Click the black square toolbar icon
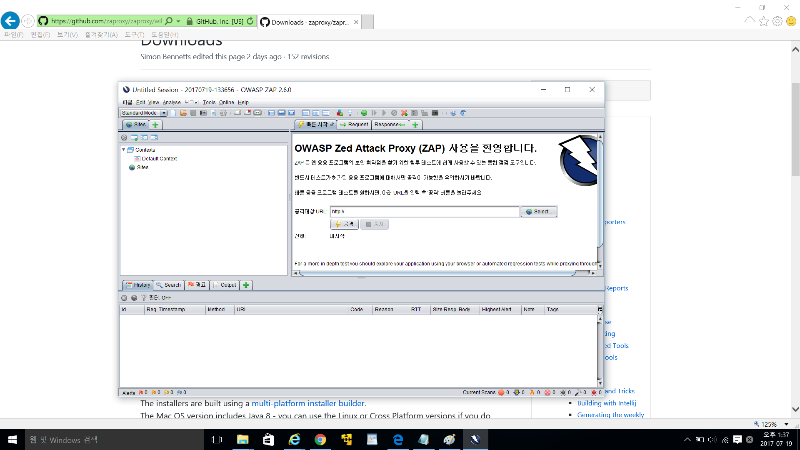This screenshot has width=800, height=450. click(435, 113)
